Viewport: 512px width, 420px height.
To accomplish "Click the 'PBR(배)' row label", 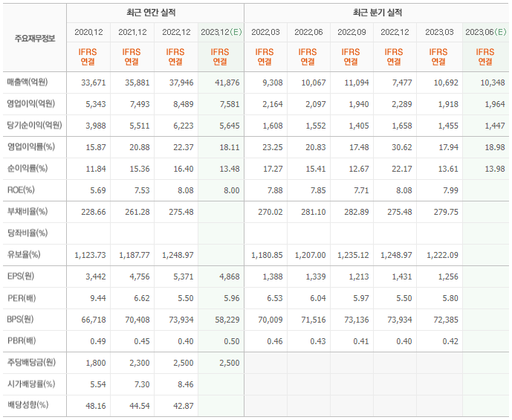I will pyautogui.click(x=22, y=340).
